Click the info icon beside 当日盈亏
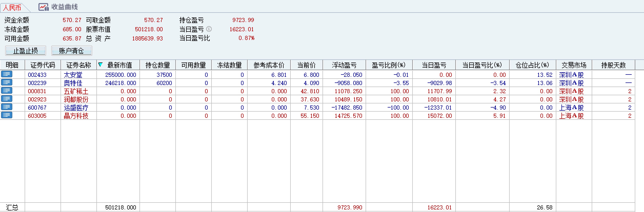 tap(209, 29)
